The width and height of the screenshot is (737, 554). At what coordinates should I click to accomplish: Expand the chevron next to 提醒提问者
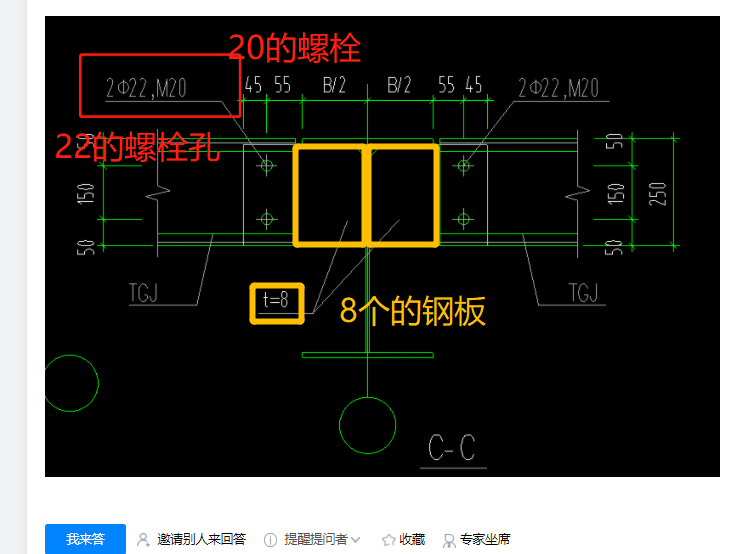click(356, 540)
